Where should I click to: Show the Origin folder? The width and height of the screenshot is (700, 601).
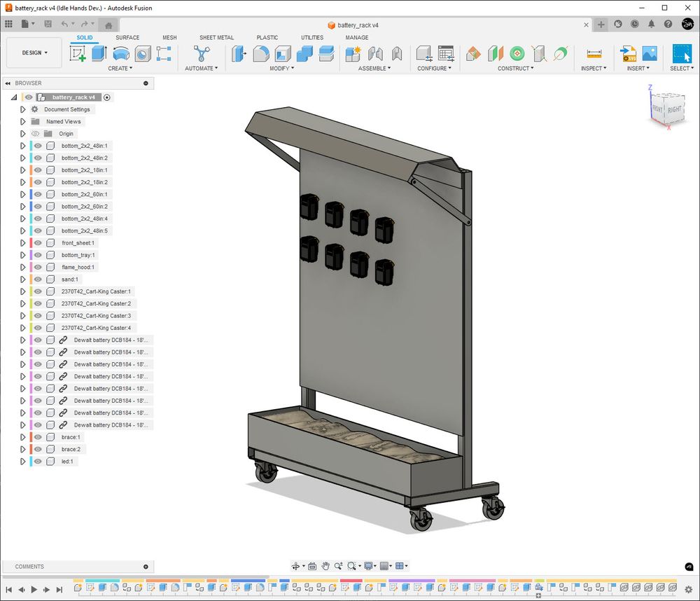click(x=35, y=134)
